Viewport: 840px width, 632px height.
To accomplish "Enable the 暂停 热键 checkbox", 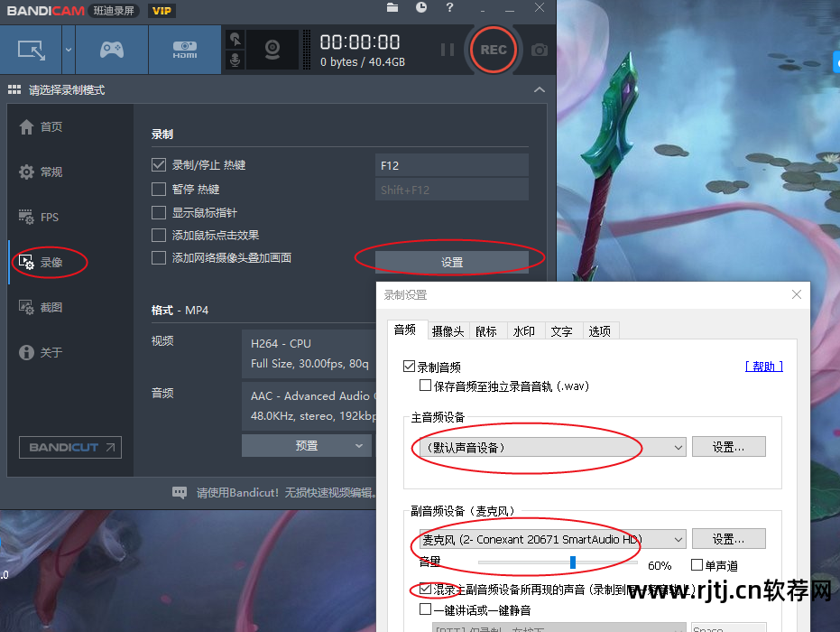I will [x=159, y=189].
